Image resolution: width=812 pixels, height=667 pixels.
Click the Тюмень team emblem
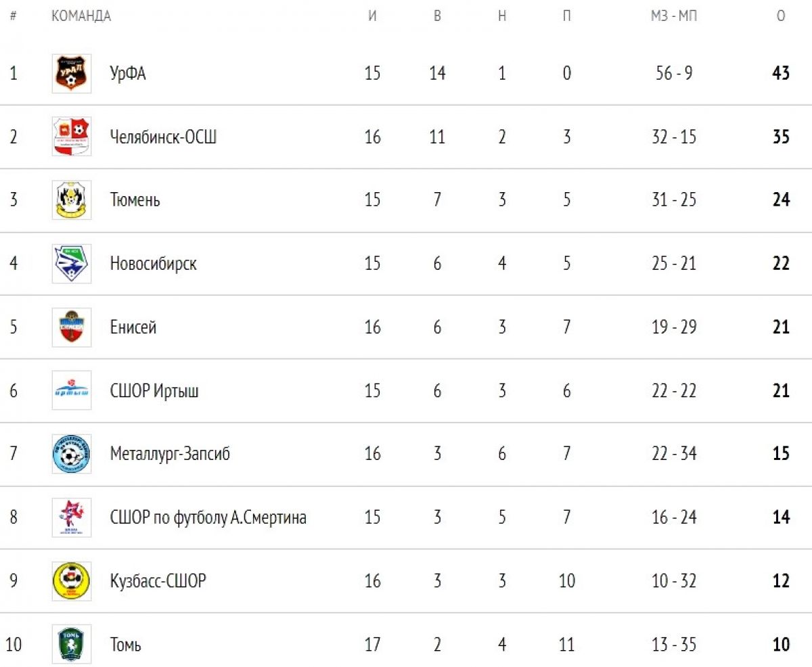[x=72, y=200]
